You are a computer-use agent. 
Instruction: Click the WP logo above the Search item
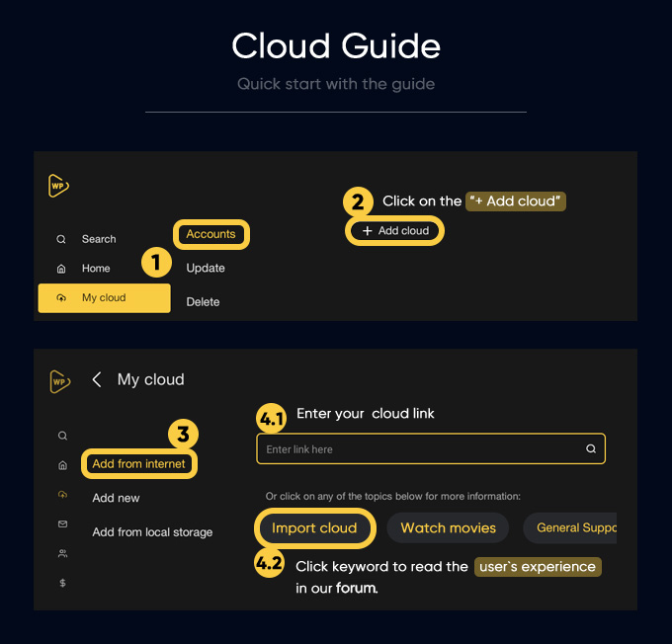click(58, 186)
